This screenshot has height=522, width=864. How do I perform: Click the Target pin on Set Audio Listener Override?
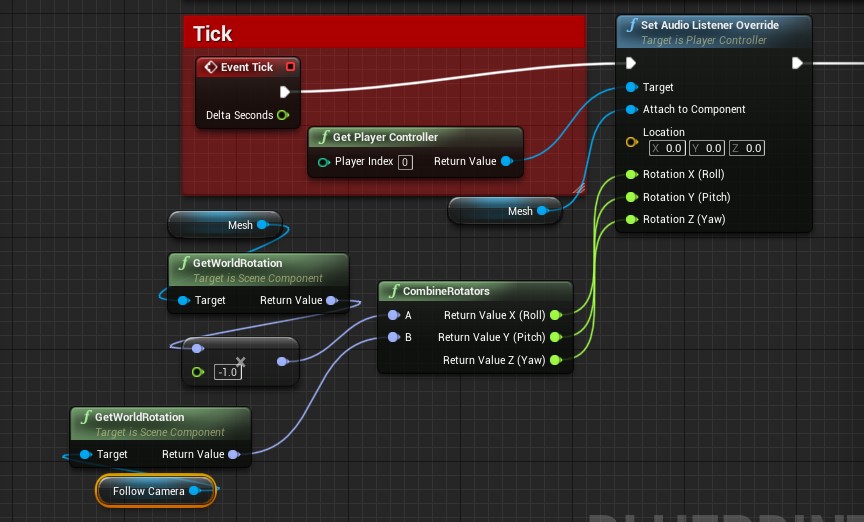coord(631,87)
